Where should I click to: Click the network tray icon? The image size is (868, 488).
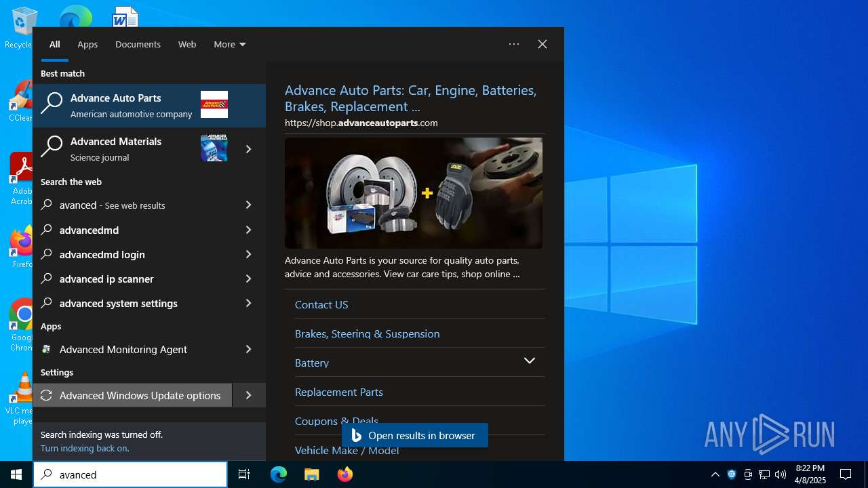pos(764,474)
